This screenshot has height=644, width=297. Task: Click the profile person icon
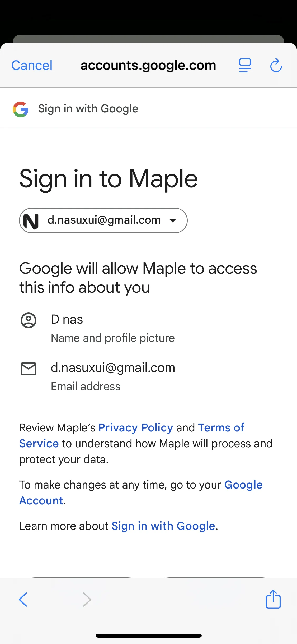pos(29,320)
